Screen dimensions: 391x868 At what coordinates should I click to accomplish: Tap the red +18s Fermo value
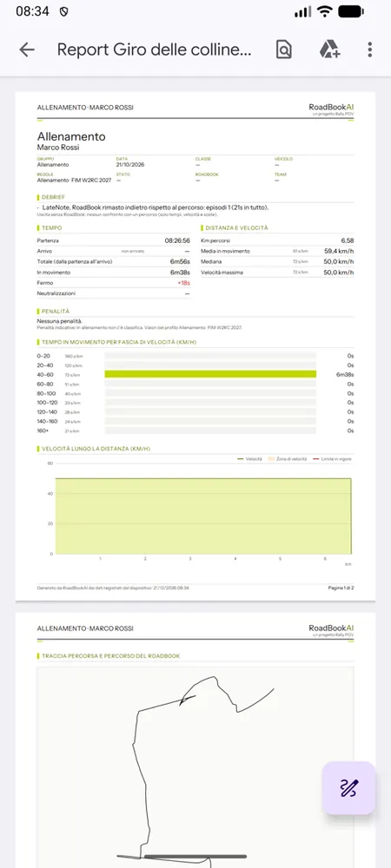pyautogui.click(x=184, y=283)
